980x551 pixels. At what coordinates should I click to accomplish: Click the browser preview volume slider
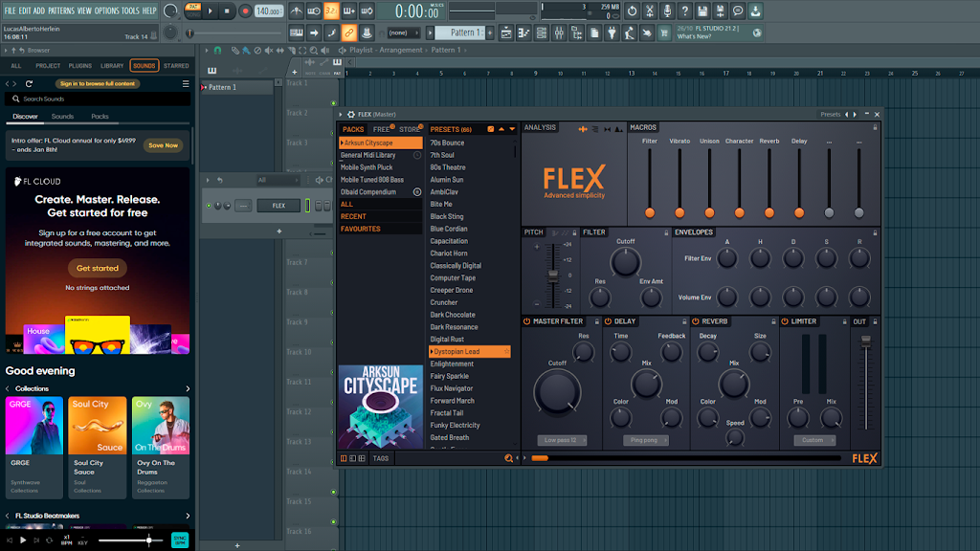click(x=130, y=540)
